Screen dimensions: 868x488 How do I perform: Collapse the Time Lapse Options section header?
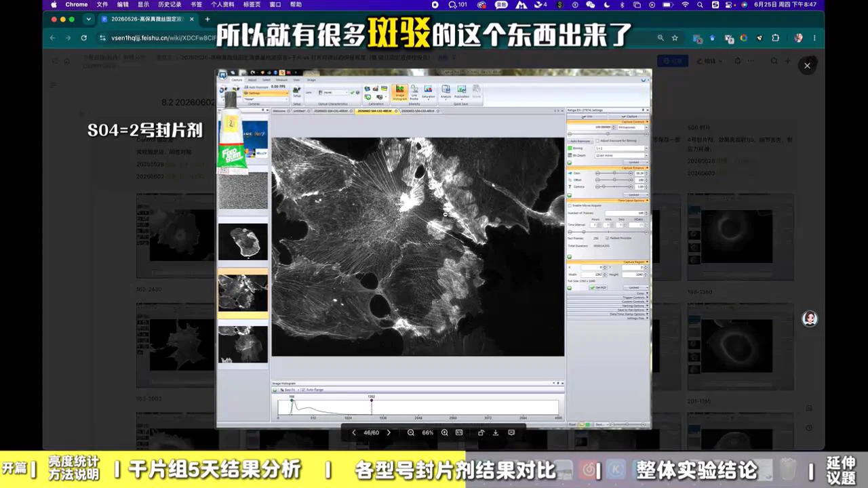coord(608,200)
